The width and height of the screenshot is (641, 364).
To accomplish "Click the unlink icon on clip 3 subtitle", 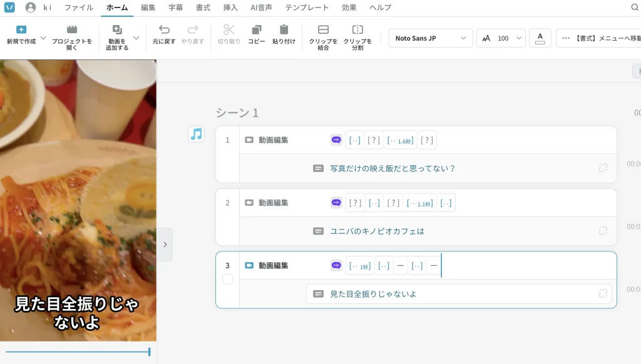I will (x=603, y=294).
